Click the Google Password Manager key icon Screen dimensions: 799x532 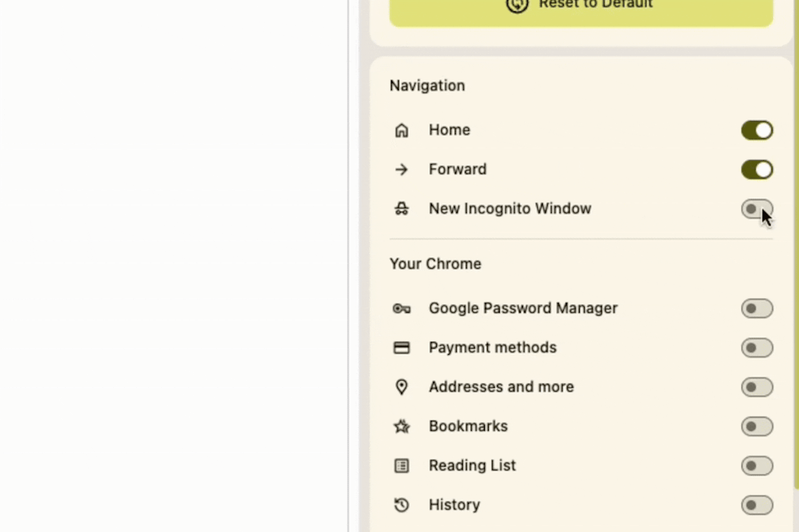(x=402, y=308)
